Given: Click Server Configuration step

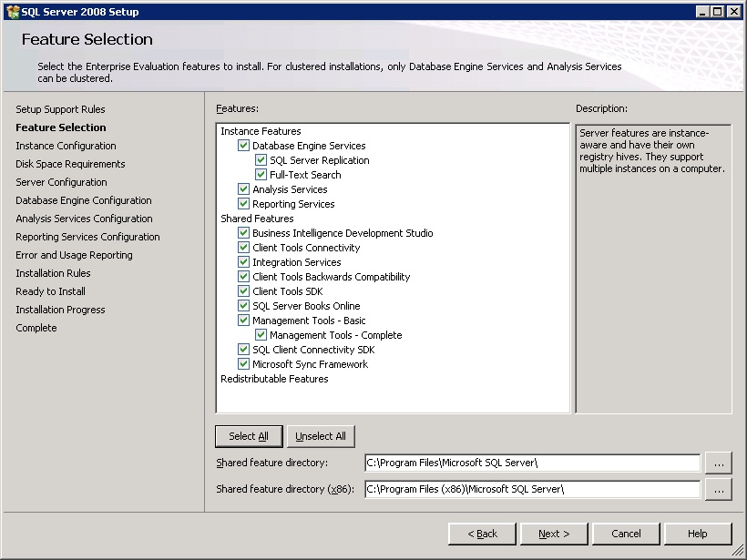Looking at the screenshot, I should 61,182.
